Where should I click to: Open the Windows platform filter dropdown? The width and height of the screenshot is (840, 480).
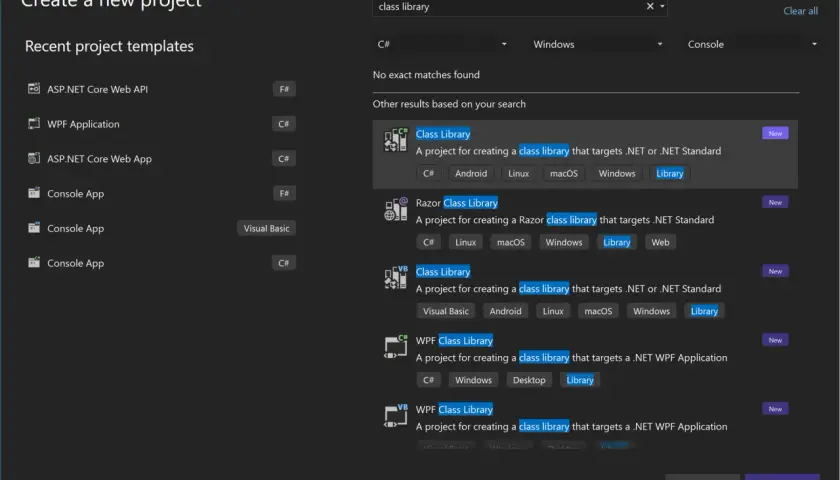pyautogui.click(x=598, y=44)
